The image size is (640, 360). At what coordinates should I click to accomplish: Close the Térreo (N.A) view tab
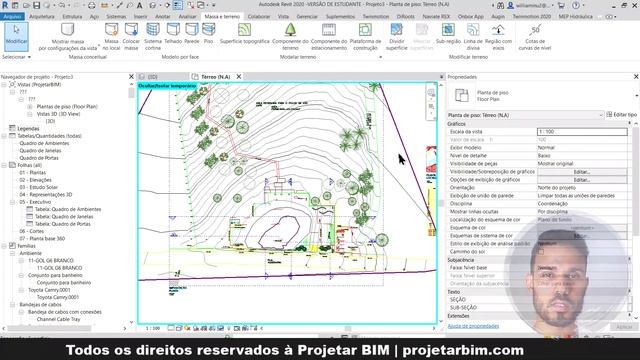click(239, 77)
